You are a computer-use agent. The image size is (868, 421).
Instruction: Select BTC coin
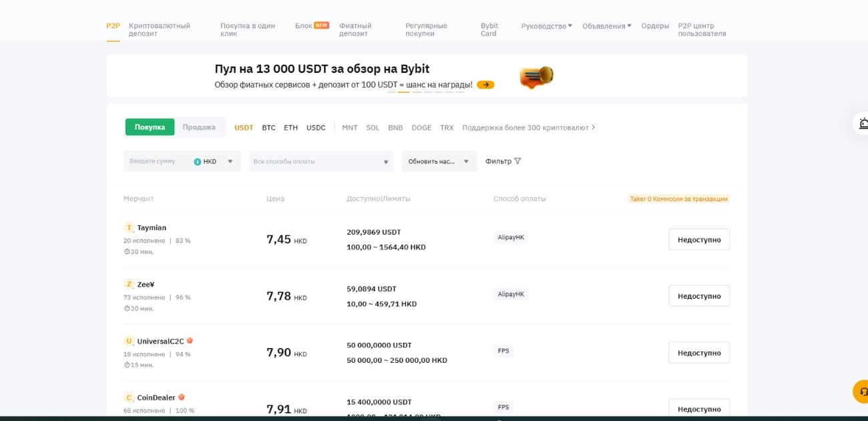pos(268,128)
